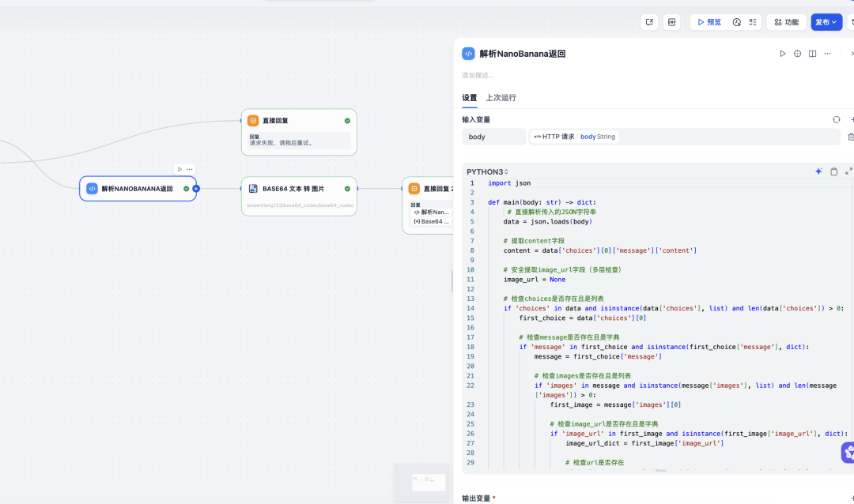Click the 预览 preview button
This screenshot has height=504, width=854.
pyautogui.click(x=708, y=22)
